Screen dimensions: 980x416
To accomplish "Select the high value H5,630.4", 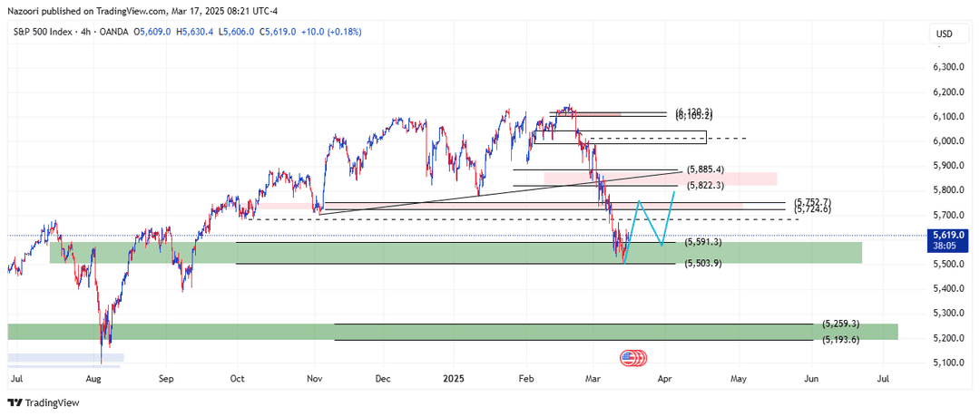I will tap(194, 31).
